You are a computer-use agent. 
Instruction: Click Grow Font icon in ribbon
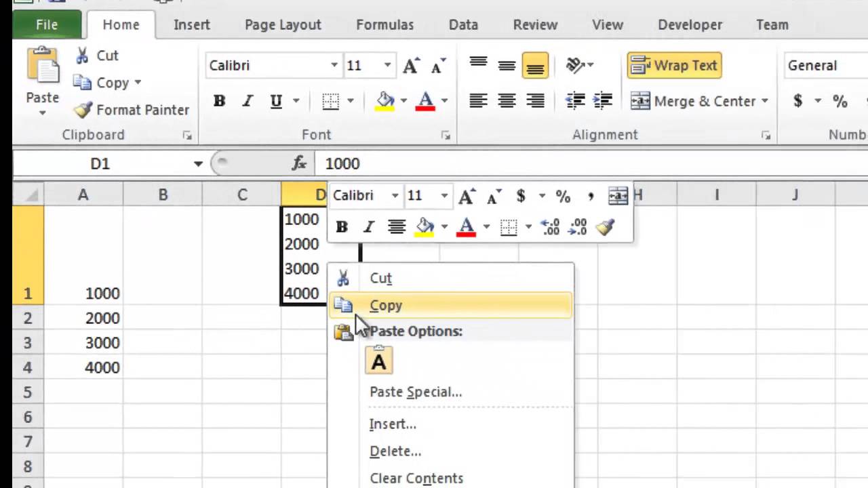click(410, 66)
